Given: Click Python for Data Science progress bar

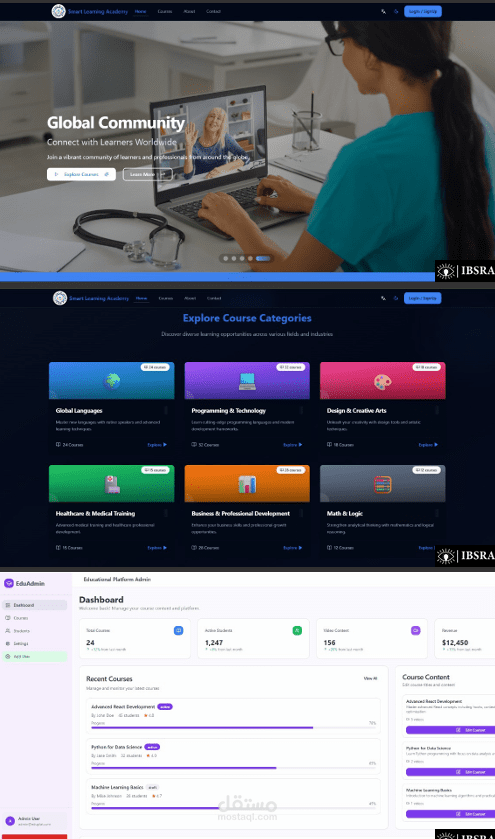Looking at the screenshot, I should tap(233, 768).
